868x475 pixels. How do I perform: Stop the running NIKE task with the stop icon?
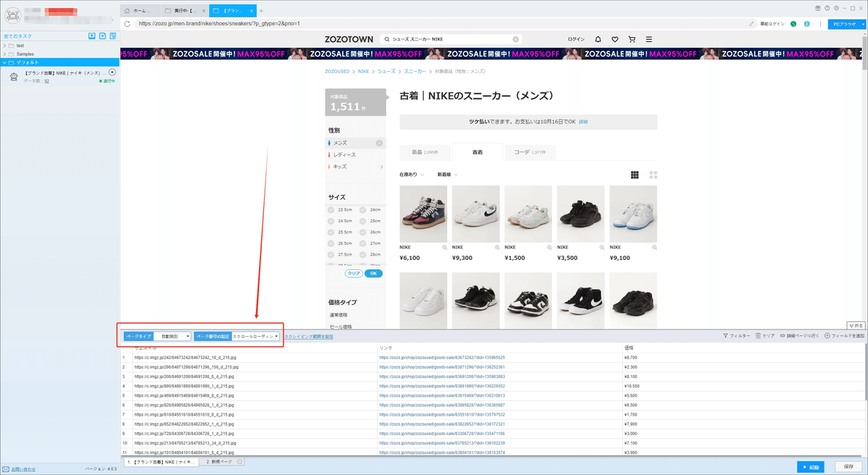coord(112,72)
